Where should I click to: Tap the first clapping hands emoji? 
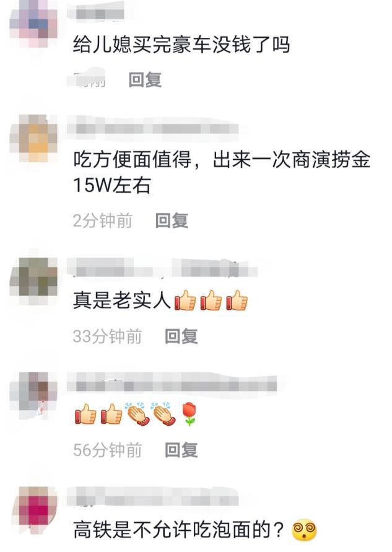pos(138,414)
